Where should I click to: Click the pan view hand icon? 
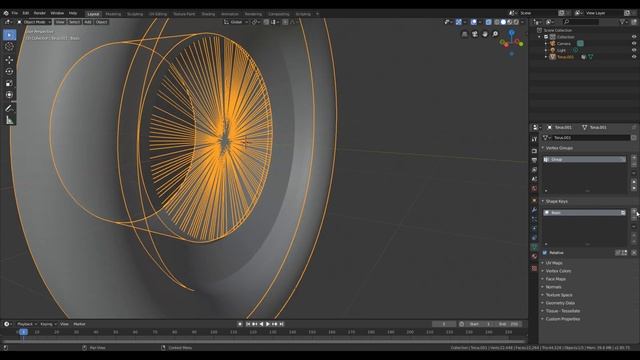(485, 34)
